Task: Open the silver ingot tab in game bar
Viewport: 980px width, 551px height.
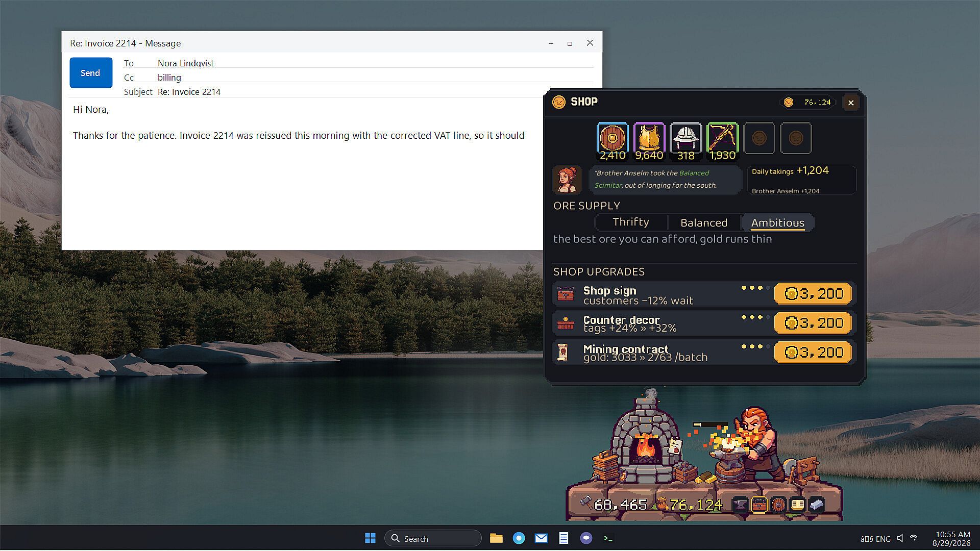Action: click(x=816, y=505)
